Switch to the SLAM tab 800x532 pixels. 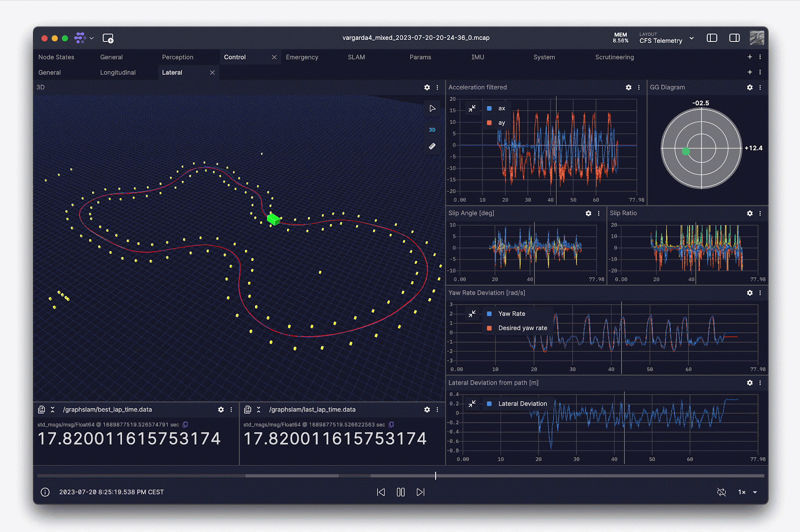pos(356,57)
